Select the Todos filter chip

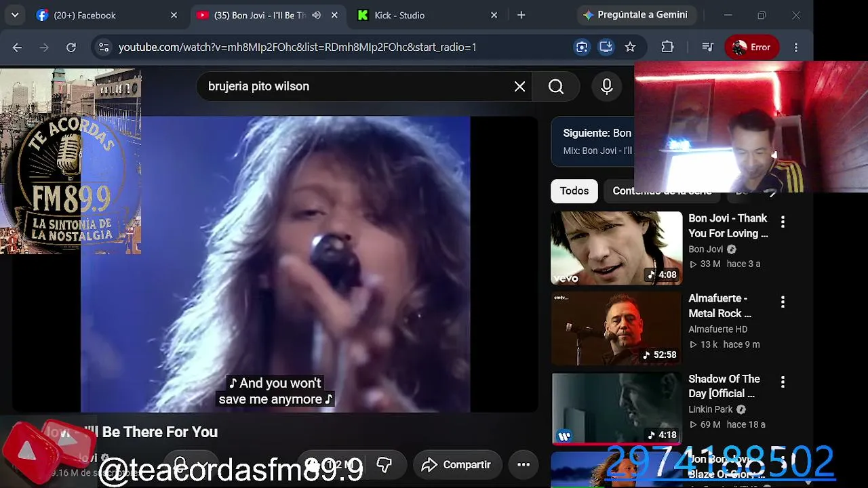click(574, 191)
